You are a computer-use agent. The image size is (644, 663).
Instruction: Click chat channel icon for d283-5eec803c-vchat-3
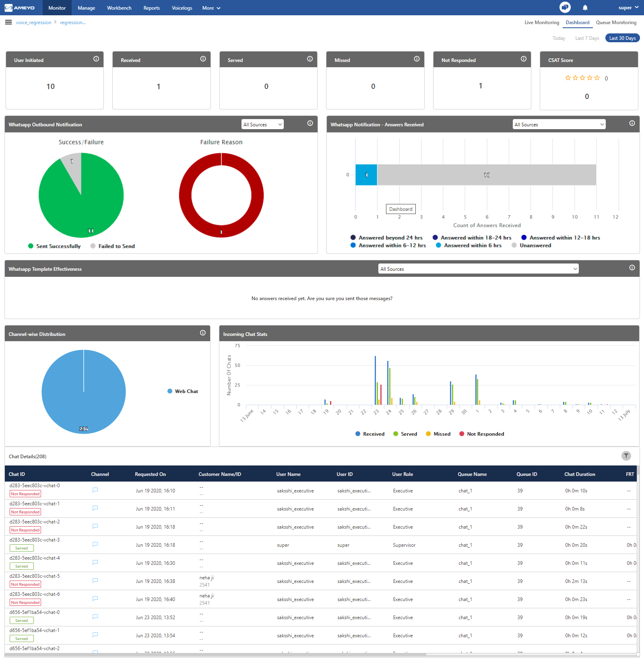tap(95, 544)
